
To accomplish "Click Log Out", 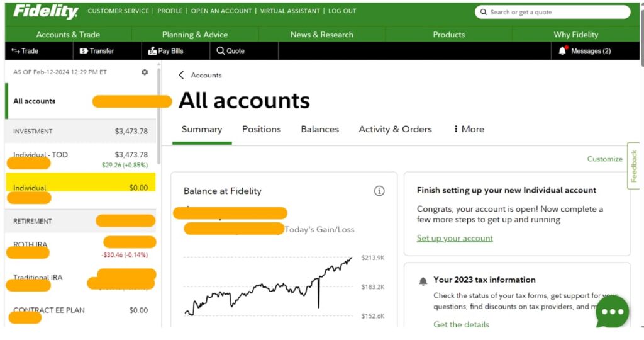I will pyautogui.click(x=342, y=11).
